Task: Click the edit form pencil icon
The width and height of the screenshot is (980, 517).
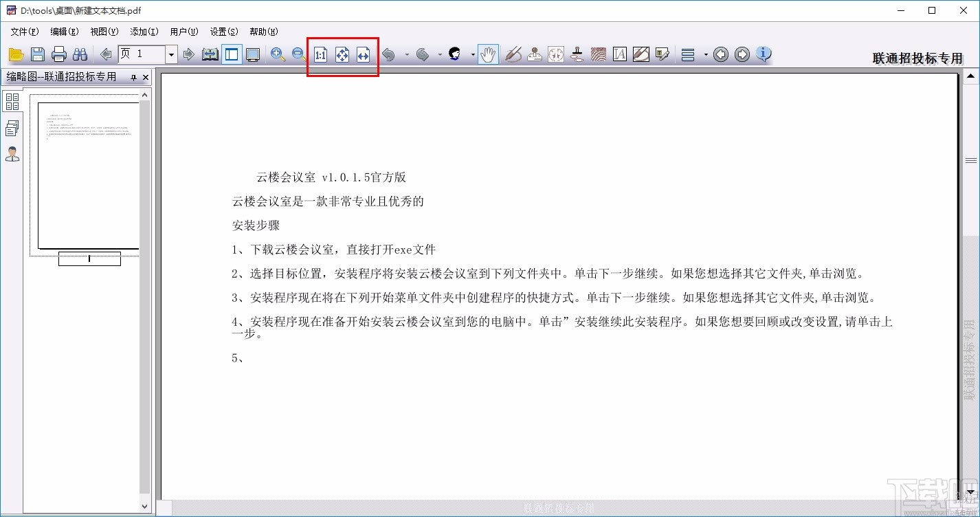Action: click(x=662, y=54)
